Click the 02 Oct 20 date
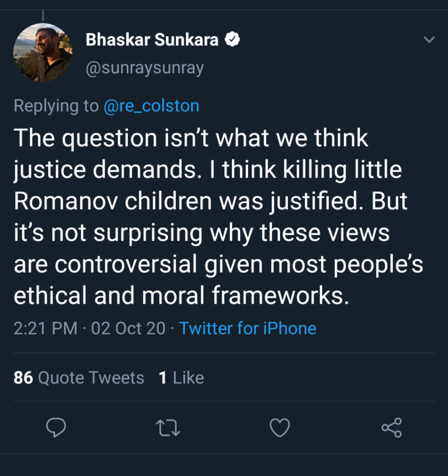The width and height of the screenshot is (448, 476). pyautogui.click(x=128, y=328)
